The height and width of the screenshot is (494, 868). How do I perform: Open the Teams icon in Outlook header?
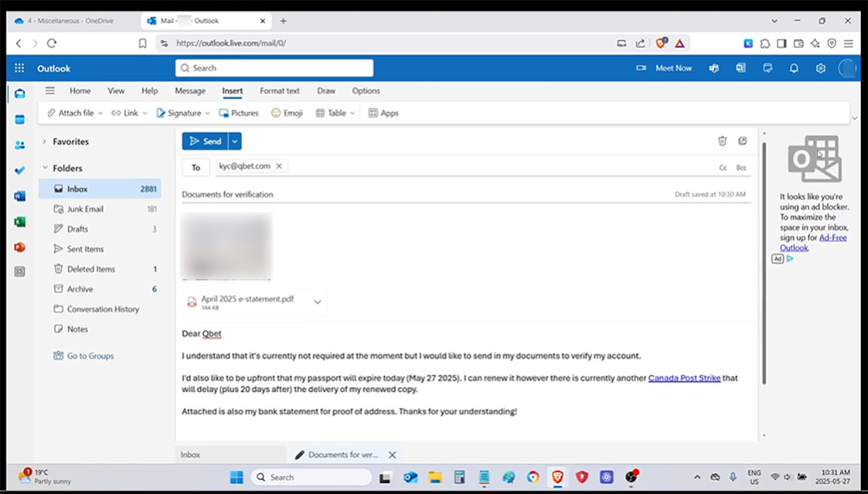714,68
